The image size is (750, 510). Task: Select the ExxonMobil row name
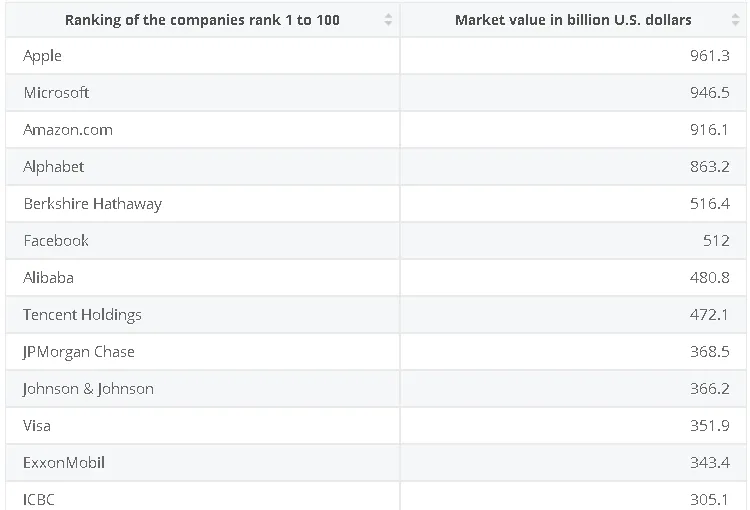coord(64,463)
